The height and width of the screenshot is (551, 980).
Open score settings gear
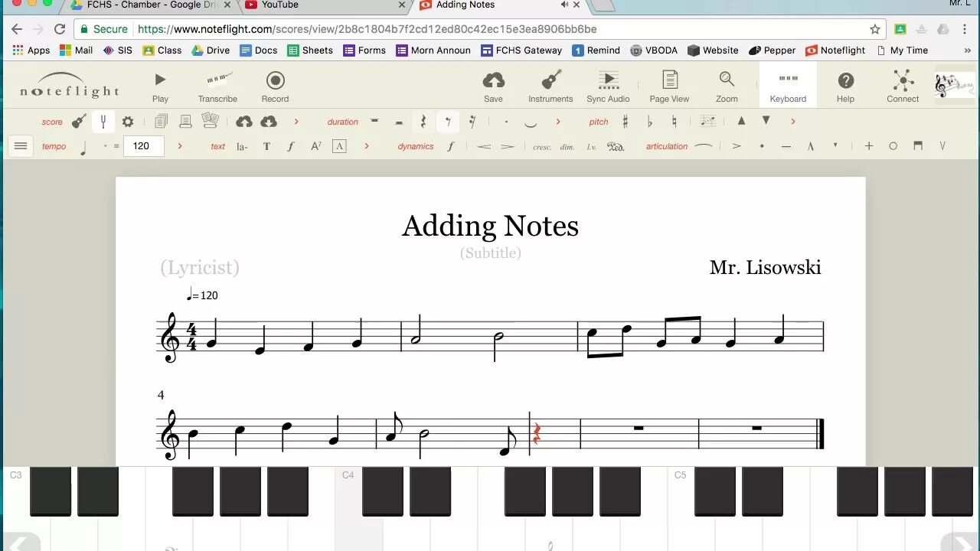[128, 122]
